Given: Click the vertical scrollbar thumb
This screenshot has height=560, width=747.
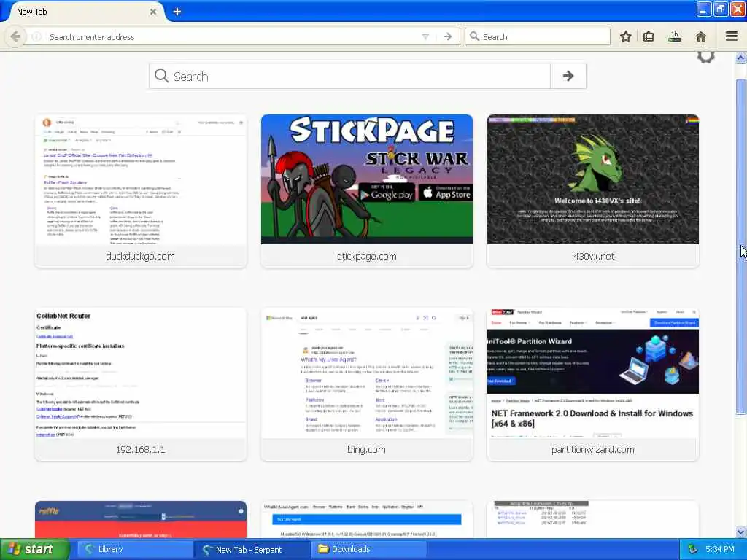Looking at the screenshot, I should click(741, 246).
